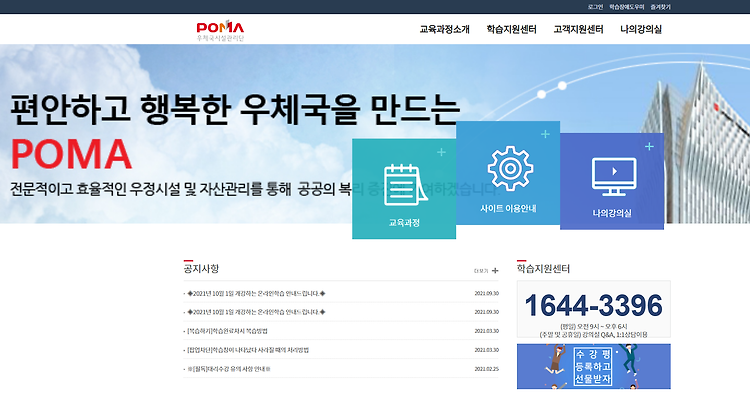Click the 주말 및 공휴일 강의실 Q&A text

pos(594,335)
